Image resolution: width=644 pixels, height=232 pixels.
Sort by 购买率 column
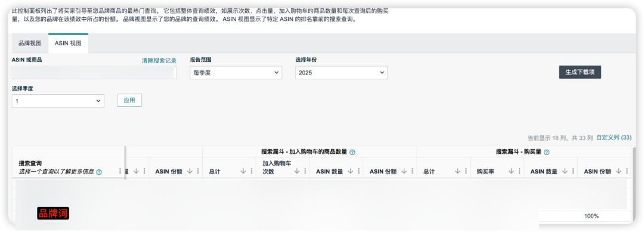(511, 172)
